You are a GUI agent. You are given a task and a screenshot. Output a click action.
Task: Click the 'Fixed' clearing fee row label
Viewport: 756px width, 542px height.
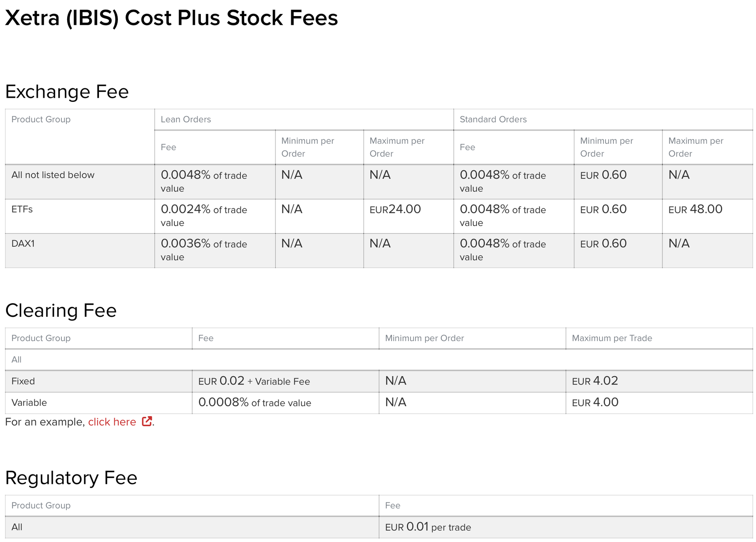point(23,381)
